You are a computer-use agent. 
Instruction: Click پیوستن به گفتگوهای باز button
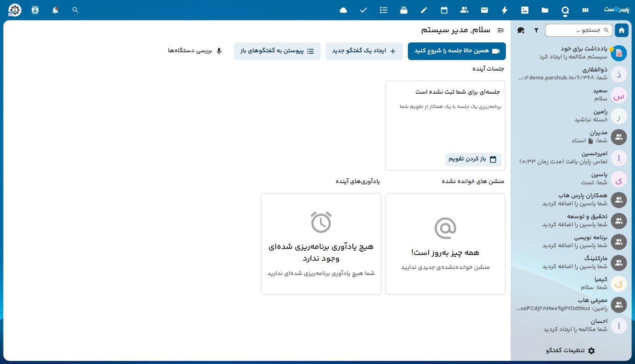(x=277, y=51)
